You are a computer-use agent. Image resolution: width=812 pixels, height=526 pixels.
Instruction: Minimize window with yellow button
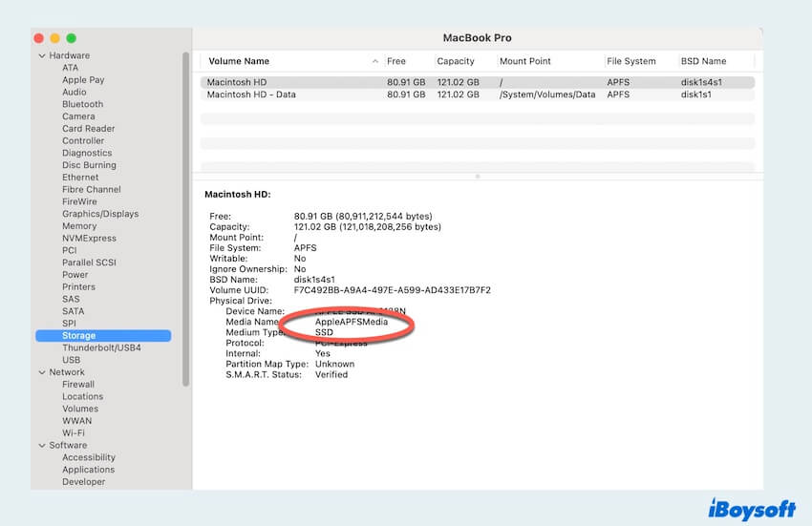pyautogui.click(x=54, y=38)
